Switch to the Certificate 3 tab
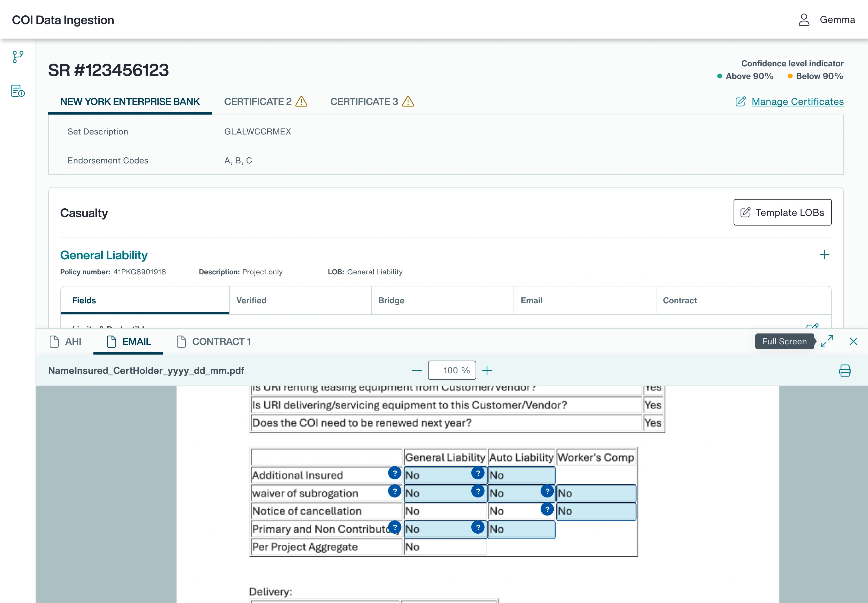This screenshot has width=868, height=603. 372,102
